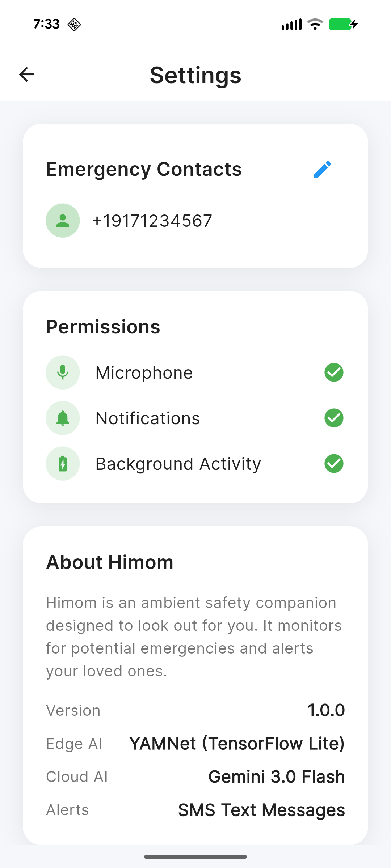This screenshot has width=391, height=868.
Task: Tap the battery background activity icon
Action: pos(63,464)
